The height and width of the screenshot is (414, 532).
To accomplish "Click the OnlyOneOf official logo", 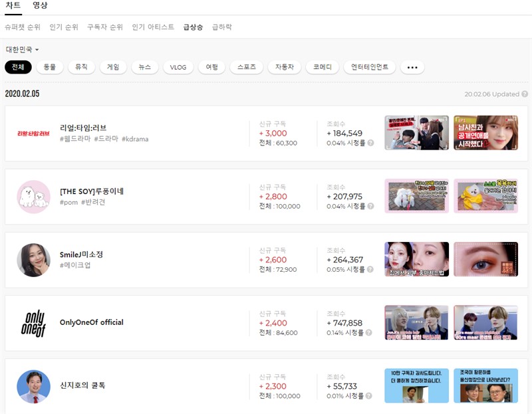I will [33, 323].
